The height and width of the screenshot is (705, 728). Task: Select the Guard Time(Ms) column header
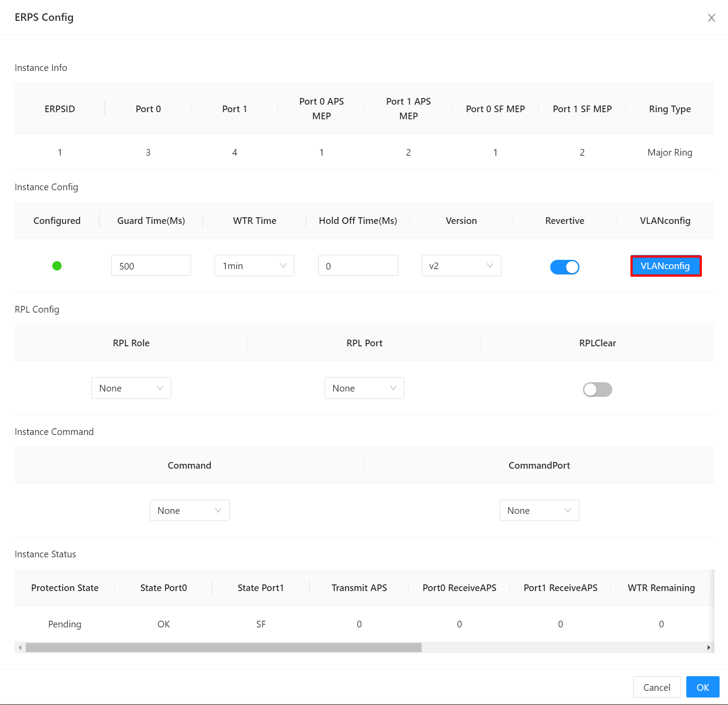151,220
